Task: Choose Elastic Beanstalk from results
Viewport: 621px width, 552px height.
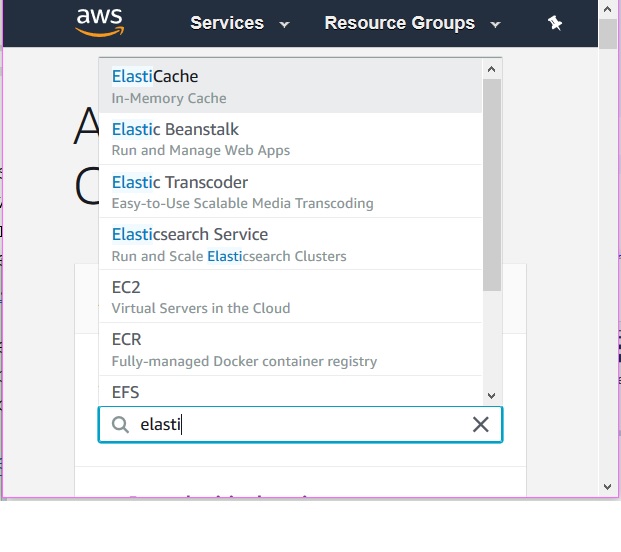Action: pyautogui.click(x=290, y=139)
